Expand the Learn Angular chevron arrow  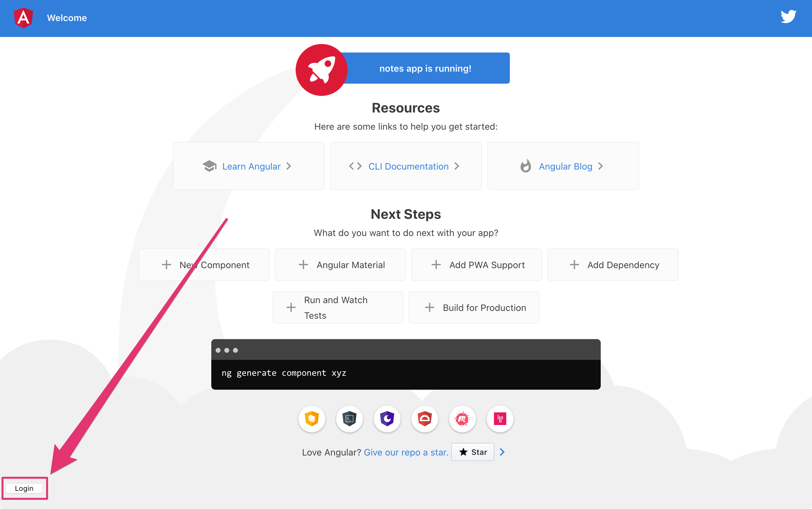coord(288,166)
